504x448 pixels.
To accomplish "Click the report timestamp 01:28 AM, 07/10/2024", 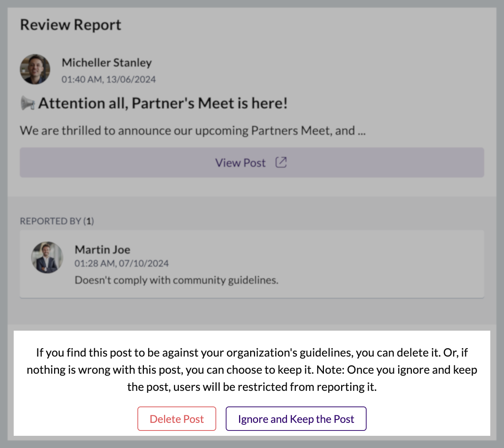I will [121, 263].
